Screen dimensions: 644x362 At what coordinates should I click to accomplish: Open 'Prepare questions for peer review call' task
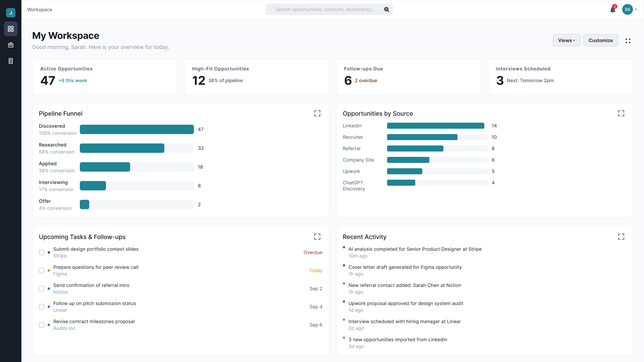(x=96, y=267)
